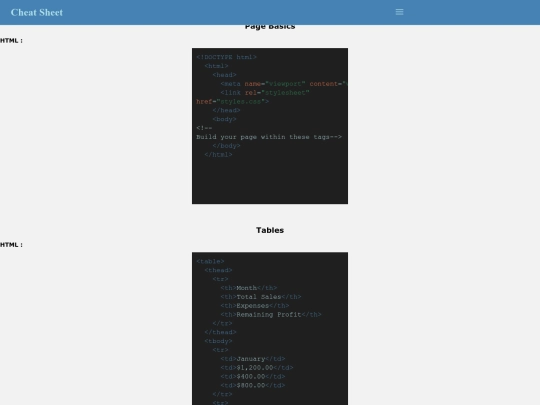Click the link rel="stylesheet" code line
This screenshot has width=540, height=405.
coord(265,93)
